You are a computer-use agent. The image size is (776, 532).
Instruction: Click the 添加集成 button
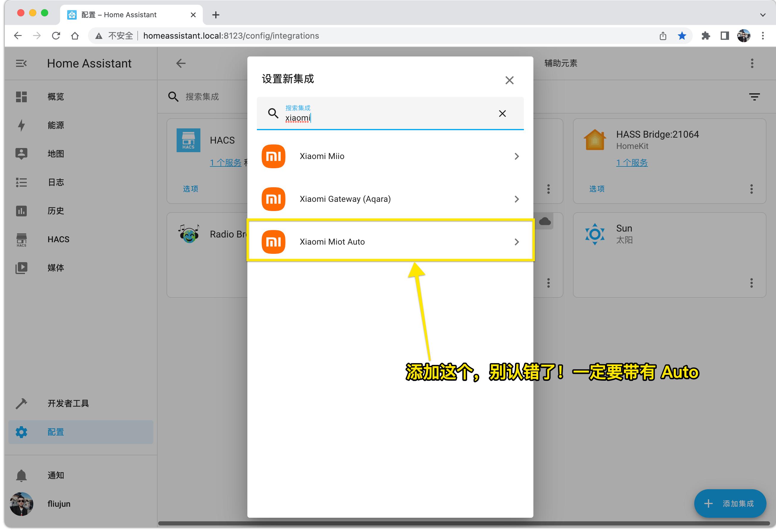730,503
